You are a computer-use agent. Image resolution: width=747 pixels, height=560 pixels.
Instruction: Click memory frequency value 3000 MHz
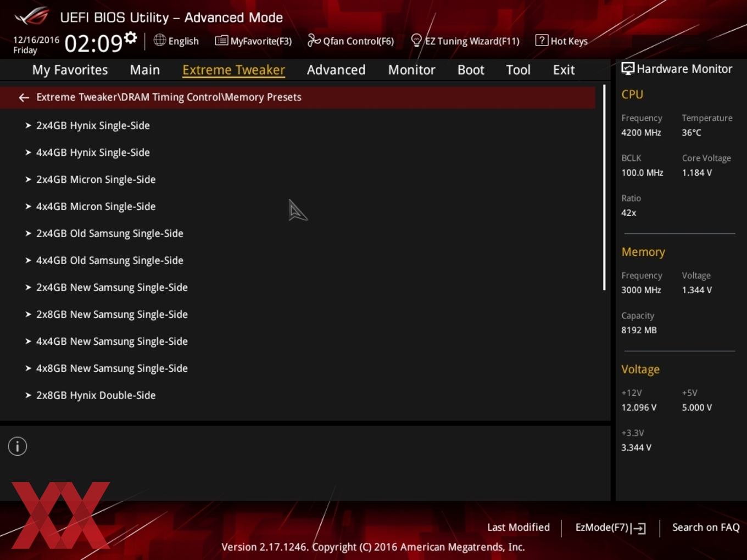[x=641, y=290]
